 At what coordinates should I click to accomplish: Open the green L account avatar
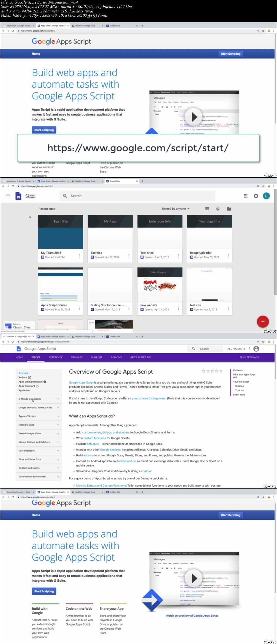click(266, 196)
